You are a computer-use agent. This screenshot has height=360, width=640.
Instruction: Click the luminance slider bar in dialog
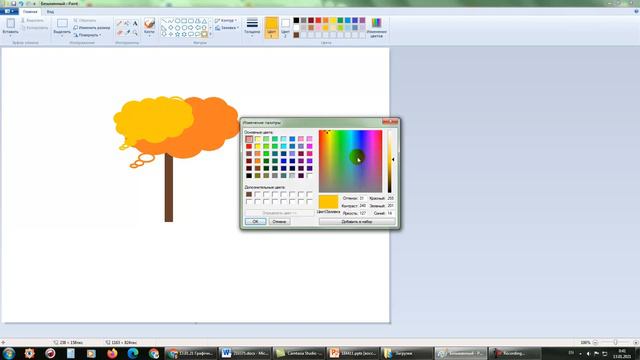click(390, 161)
